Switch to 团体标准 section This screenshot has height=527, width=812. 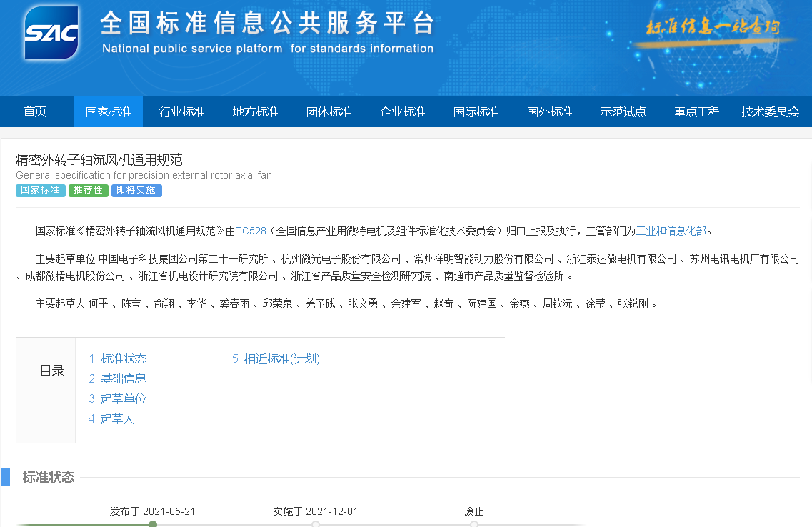329,111
